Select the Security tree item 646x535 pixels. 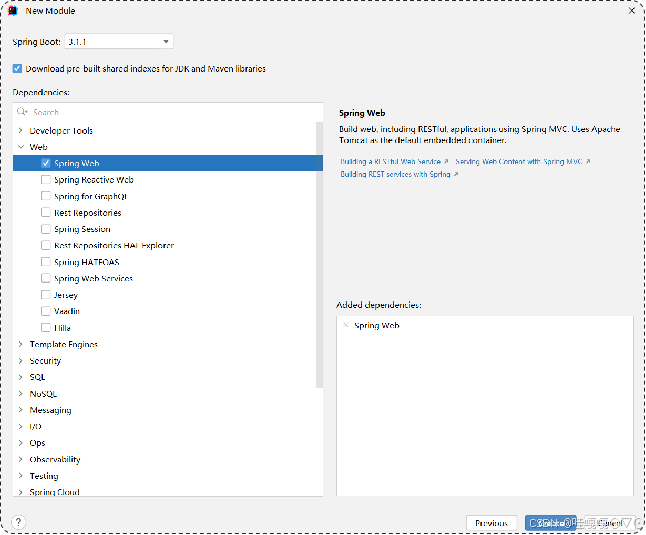click(45, 361)
